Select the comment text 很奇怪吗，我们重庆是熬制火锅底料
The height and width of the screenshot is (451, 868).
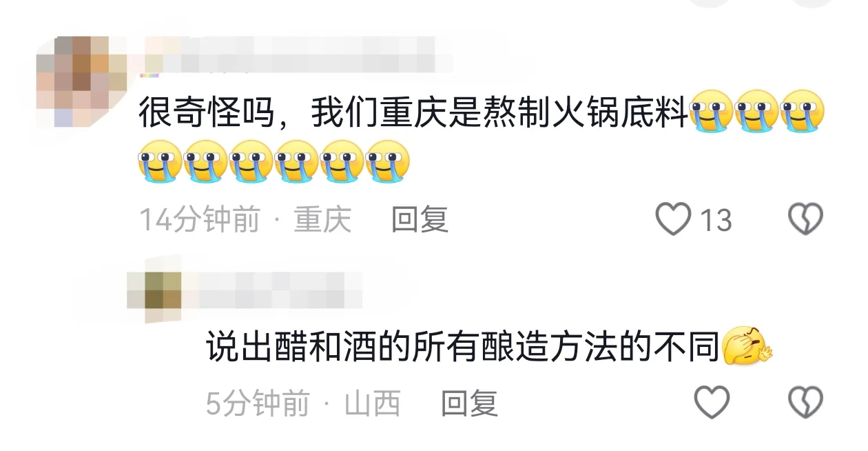point(413,113)
